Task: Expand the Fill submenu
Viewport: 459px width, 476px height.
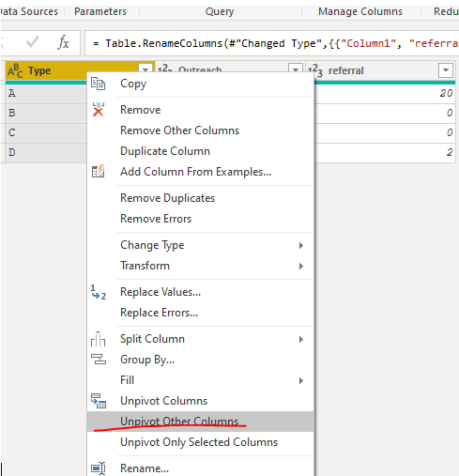Action: 301,380
